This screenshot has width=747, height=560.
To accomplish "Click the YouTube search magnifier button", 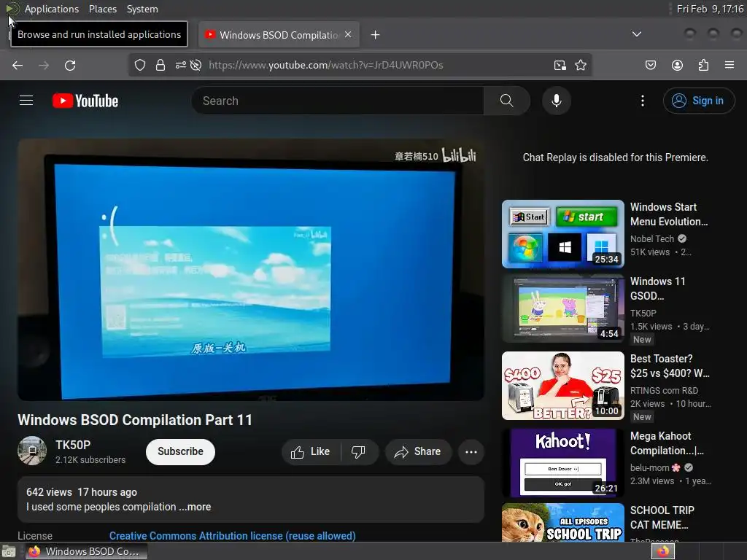I will click(507, 101).
